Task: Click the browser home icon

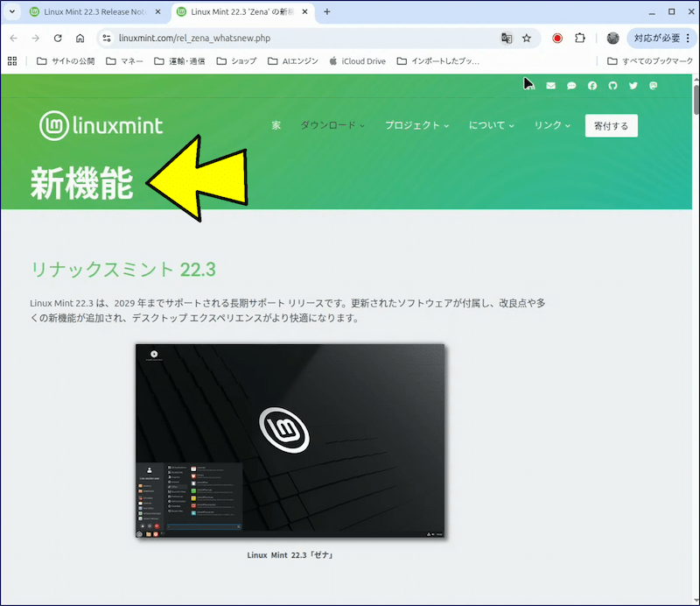Action: [80, 38]
